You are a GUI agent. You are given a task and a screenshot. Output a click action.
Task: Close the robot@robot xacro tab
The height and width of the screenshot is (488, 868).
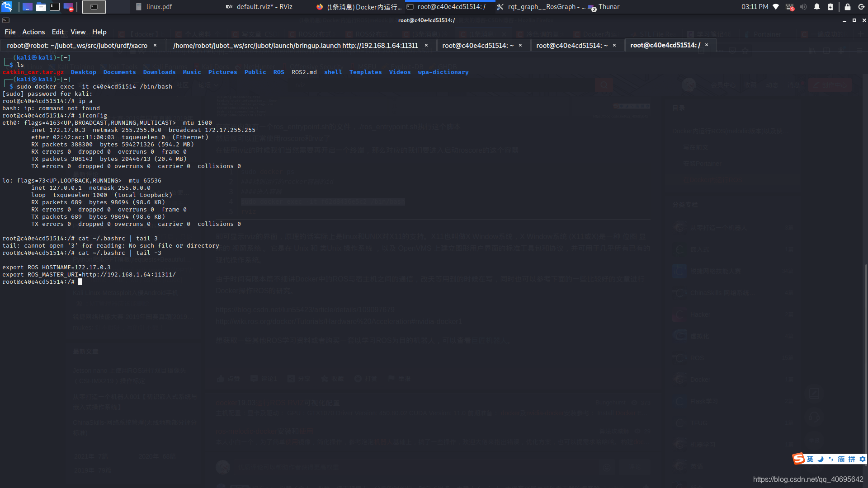pos(155,45)
